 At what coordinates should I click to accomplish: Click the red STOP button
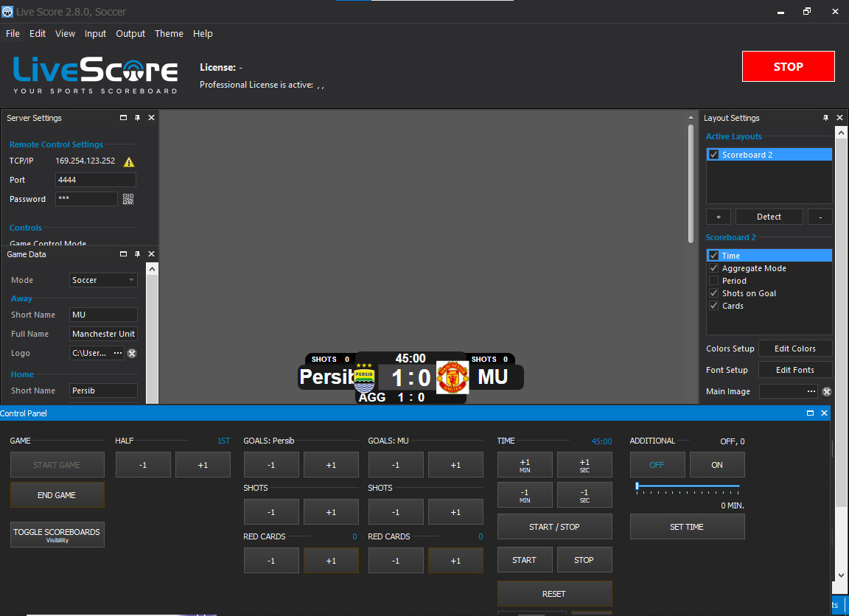[x=788, y=66]
